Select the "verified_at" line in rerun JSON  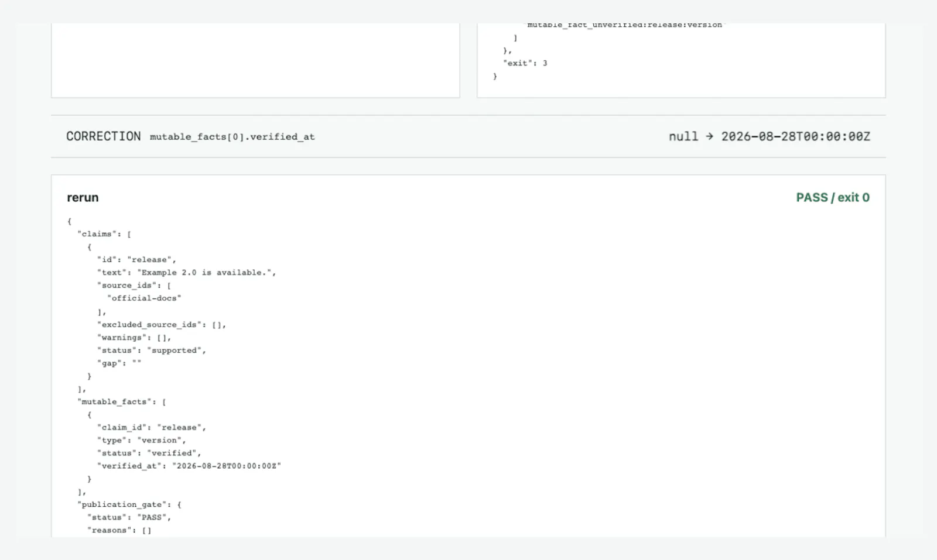(189, 466)
